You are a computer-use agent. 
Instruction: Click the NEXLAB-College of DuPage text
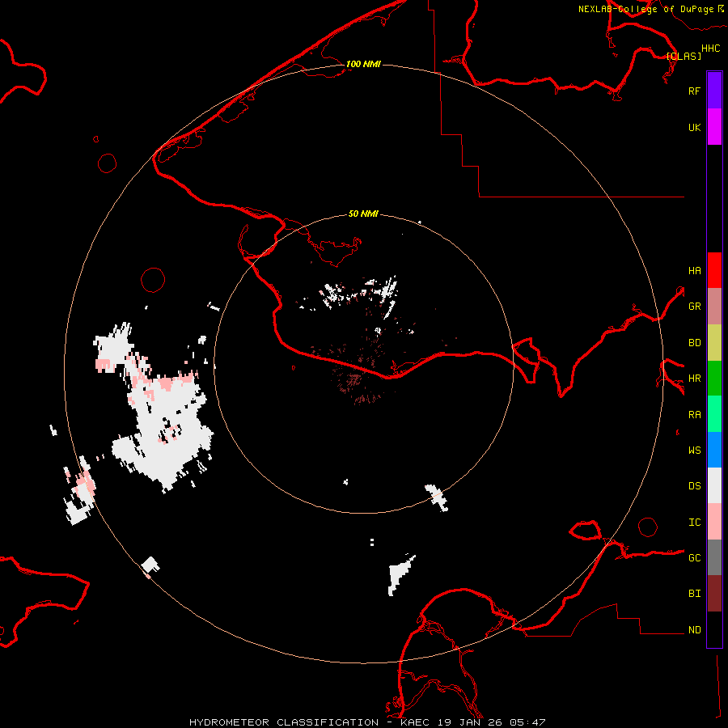pos(645,9)
